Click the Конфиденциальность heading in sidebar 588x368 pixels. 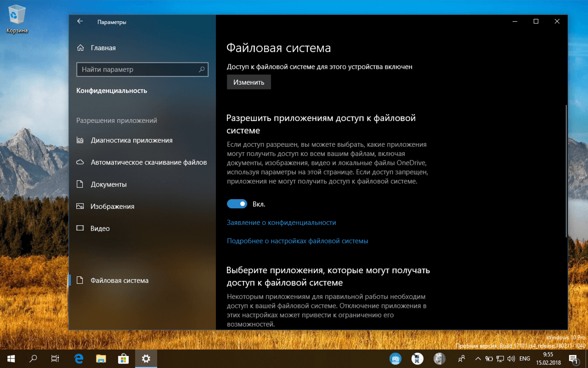coord(112,91)
